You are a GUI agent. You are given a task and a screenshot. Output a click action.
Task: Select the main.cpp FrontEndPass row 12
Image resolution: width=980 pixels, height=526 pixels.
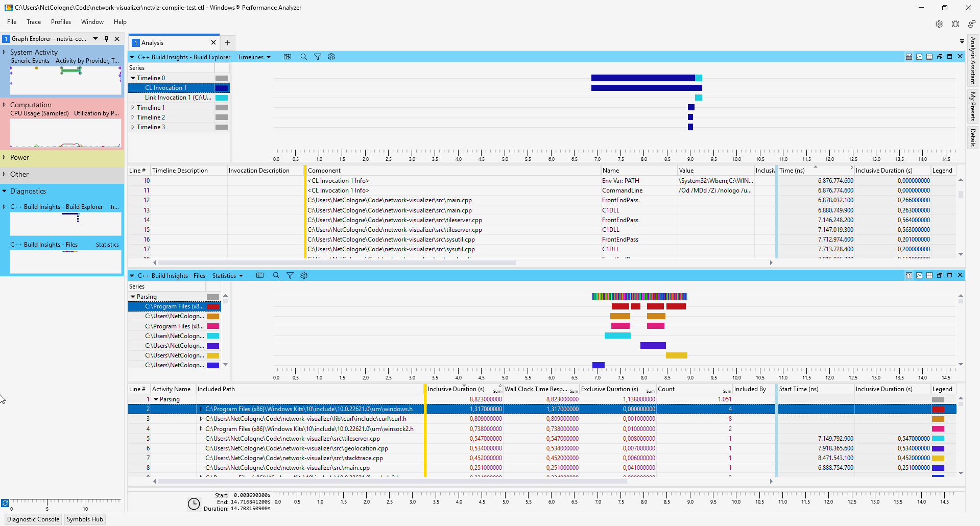click(x=541, y=200)
